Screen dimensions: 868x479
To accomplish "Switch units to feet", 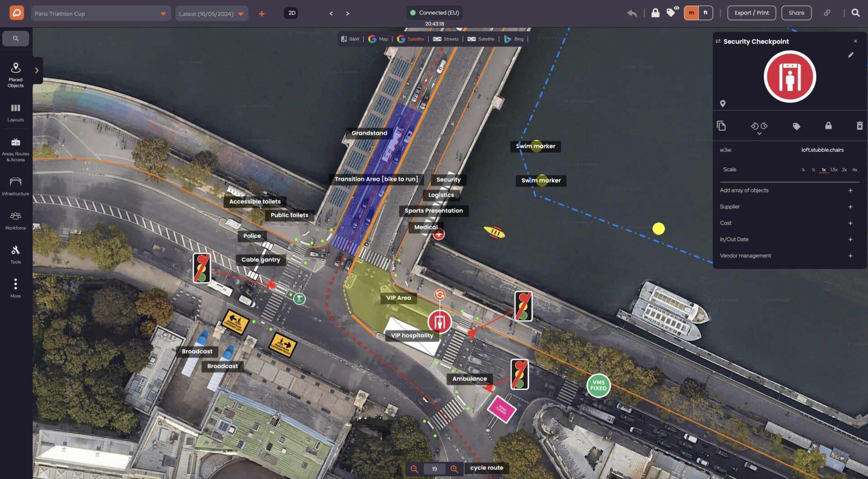I will [x=705, y=13].
